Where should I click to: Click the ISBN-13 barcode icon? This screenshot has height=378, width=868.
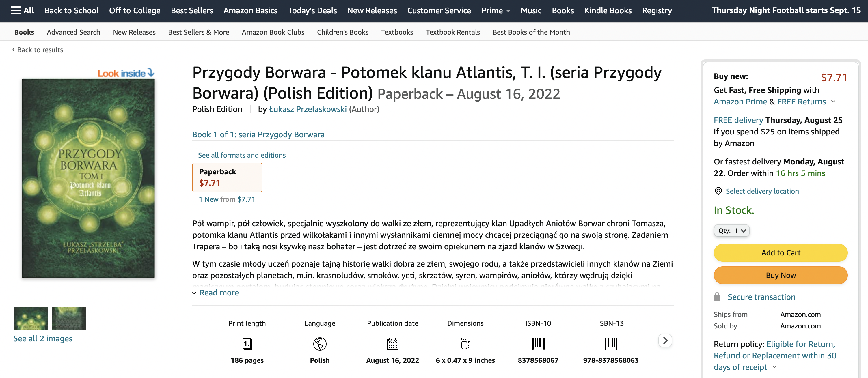tap(610, 344)
